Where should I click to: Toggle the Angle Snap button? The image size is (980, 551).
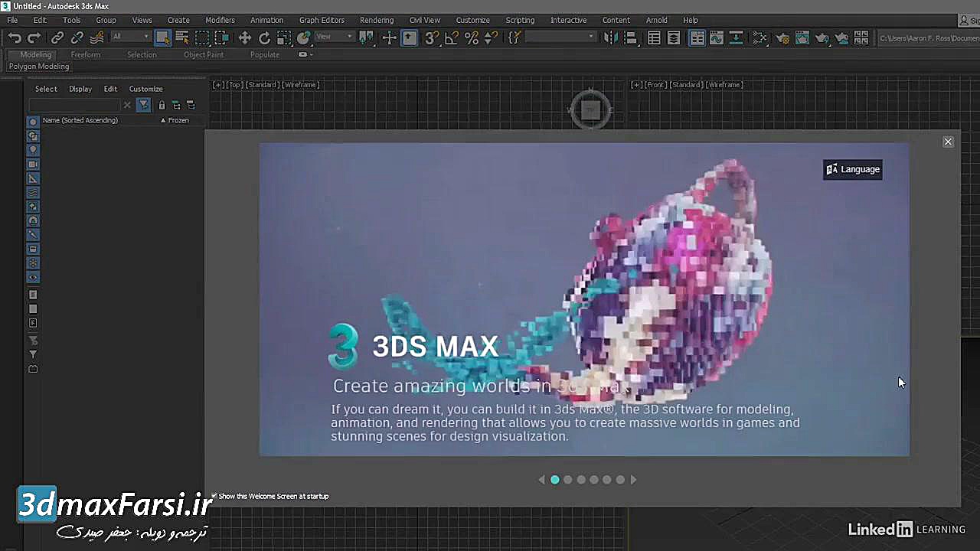(x=452, y=37)
